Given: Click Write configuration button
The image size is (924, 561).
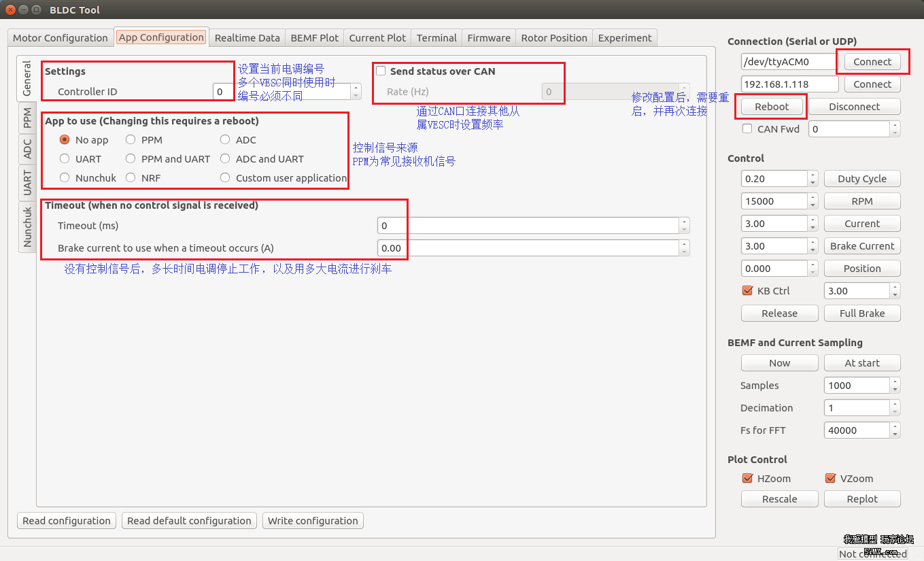Looking at the screenshot, I should (x=313, y=521).
